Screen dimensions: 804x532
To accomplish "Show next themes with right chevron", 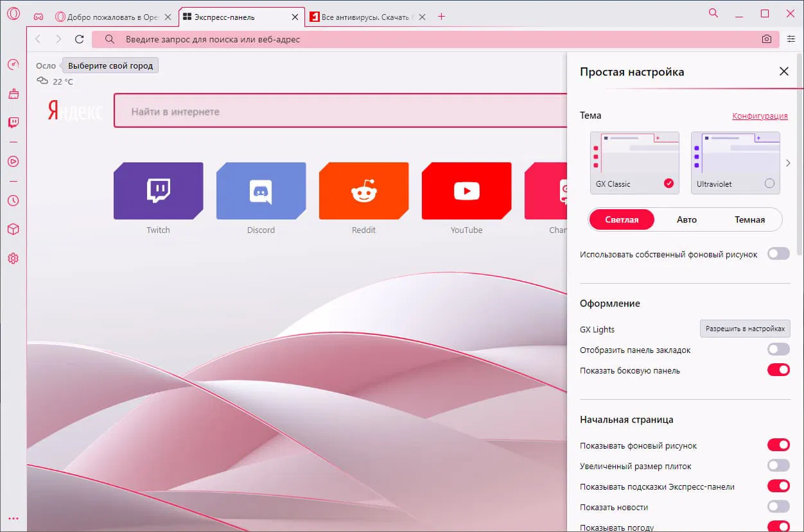I will pyautogui.click(x=789, y=163).
